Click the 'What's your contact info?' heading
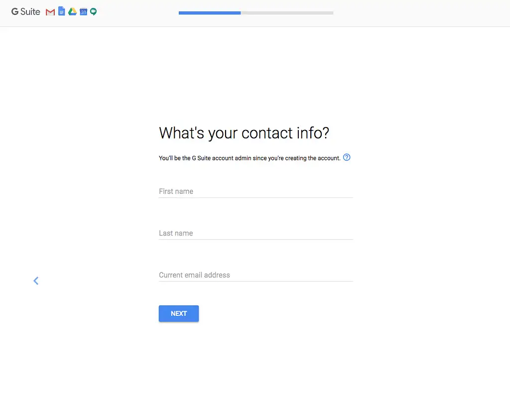The width and height of the screenshot is (510, 420). pos(244,133)
